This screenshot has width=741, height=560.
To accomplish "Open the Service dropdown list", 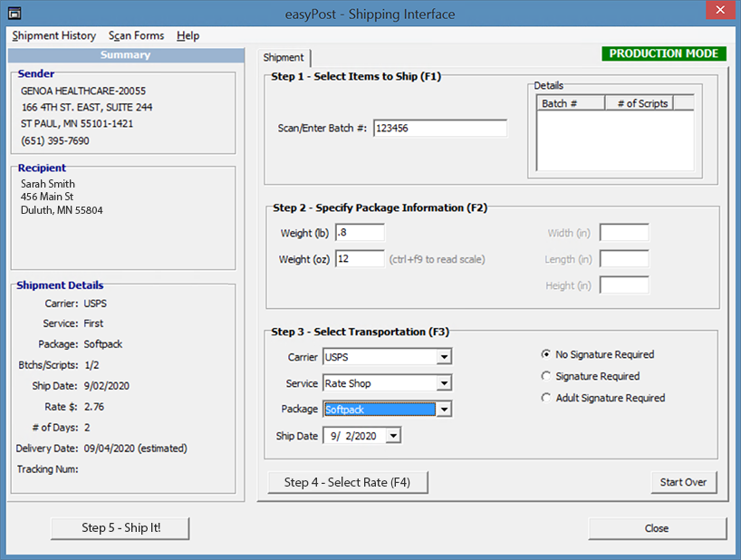I will point(444,383).
